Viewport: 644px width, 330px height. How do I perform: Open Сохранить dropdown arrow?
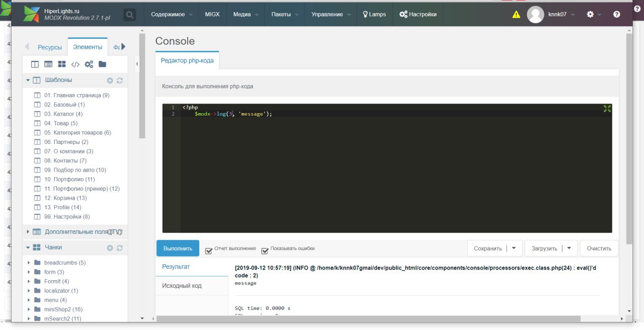tap(514, 248)
